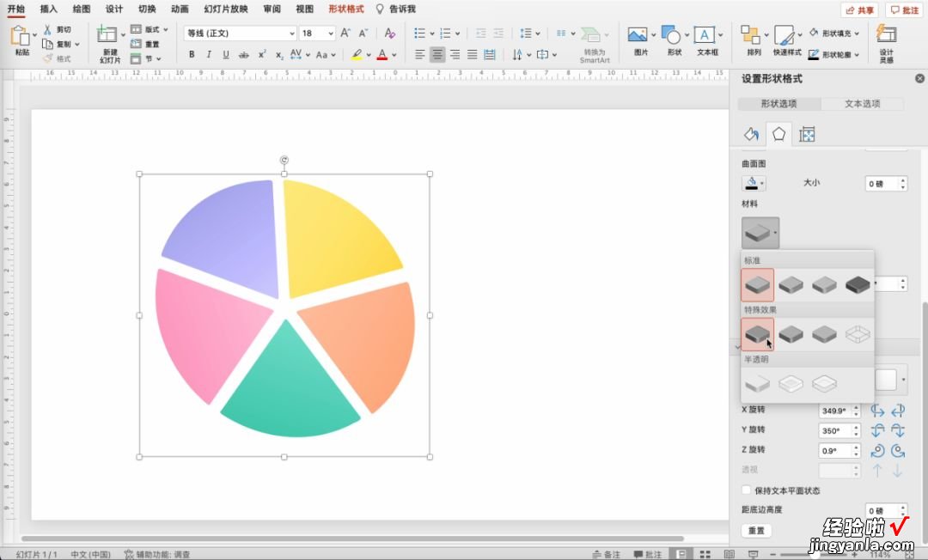Open the Transitions ribbon tab

147,9
